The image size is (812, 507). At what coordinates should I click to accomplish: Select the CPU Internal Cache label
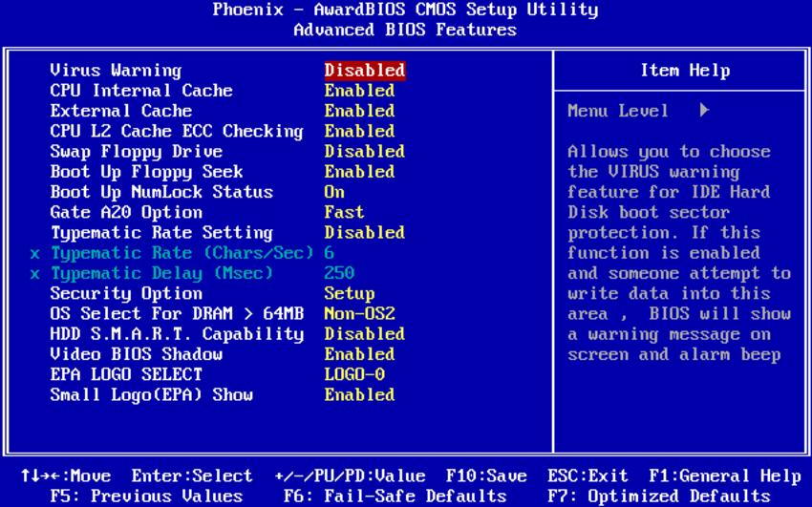140,91
